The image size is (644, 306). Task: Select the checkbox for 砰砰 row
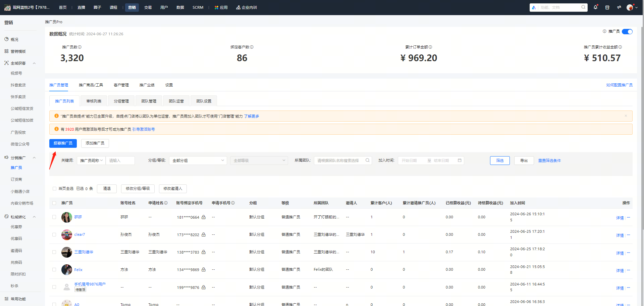(x=54, y=217)
